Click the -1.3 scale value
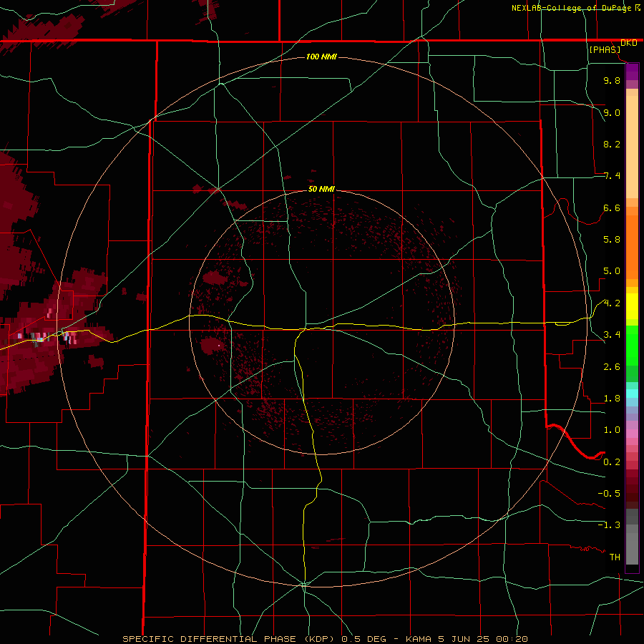This screenshot has width=644, height=644. [x=609, y=525]
